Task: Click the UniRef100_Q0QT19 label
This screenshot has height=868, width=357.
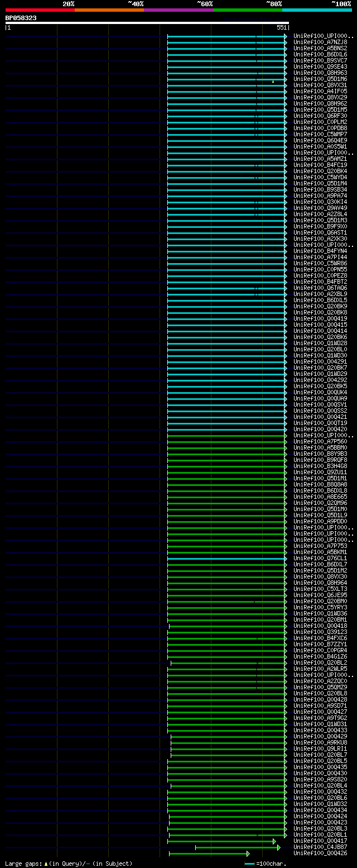Action: pos(320,423)
